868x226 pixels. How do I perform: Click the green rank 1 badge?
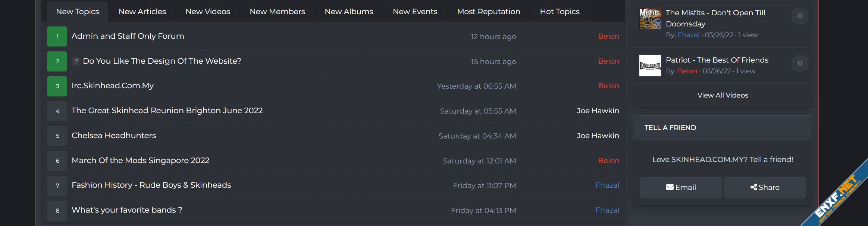click(x=57, y=36)
